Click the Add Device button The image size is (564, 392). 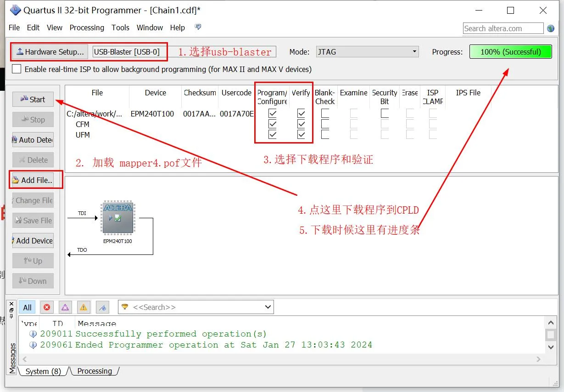click(x=33, y=241)
